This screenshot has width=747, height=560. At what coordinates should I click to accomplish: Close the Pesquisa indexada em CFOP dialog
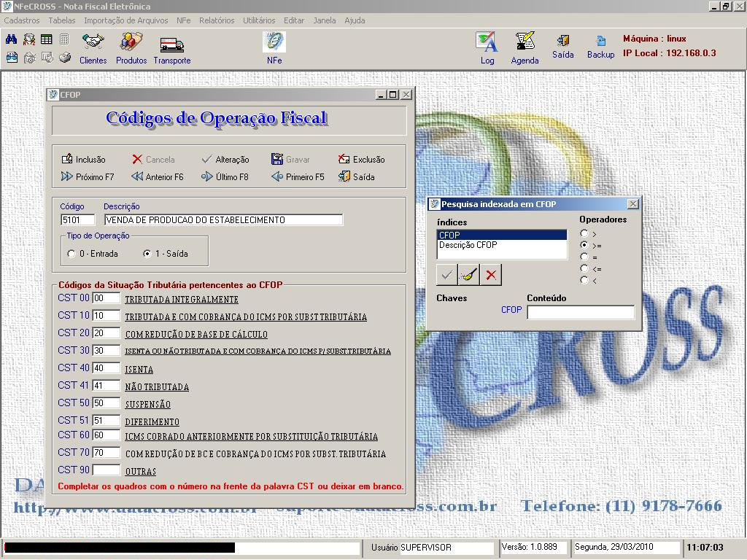(x=632, y=204)
